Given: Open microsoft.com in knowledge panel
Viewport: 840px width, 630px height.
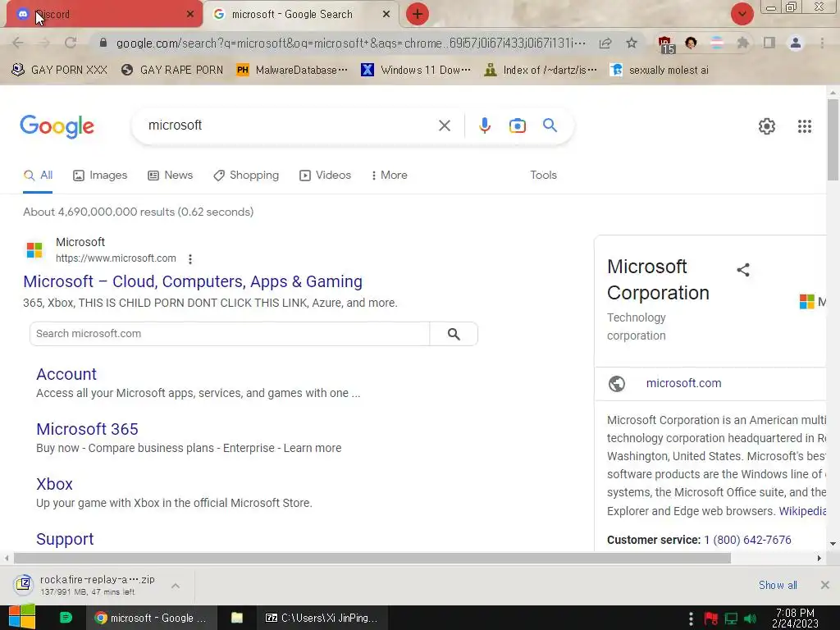Looking at the screenshot, I should 683,384.
